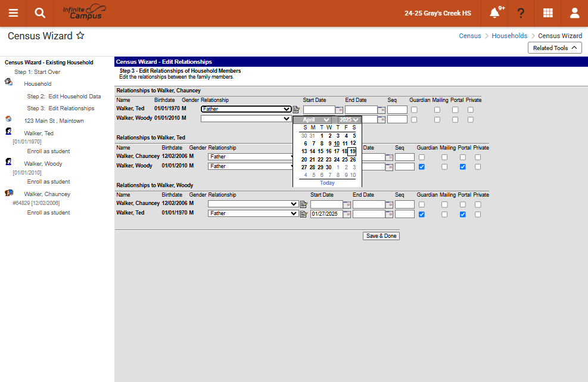Open Start Date calendar for Ted under Woody
588x382 pixels.
pyautogui.click(x=347, y=215)
